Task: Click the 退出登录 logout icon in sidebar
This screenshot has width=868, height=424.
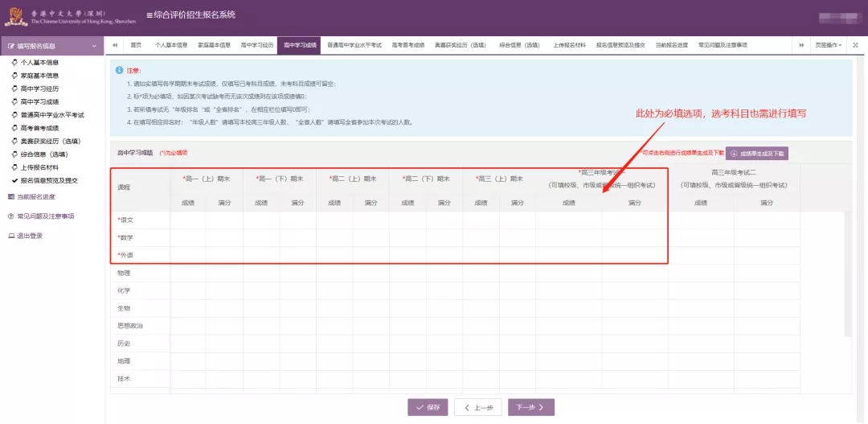Action: click(11, 236)
